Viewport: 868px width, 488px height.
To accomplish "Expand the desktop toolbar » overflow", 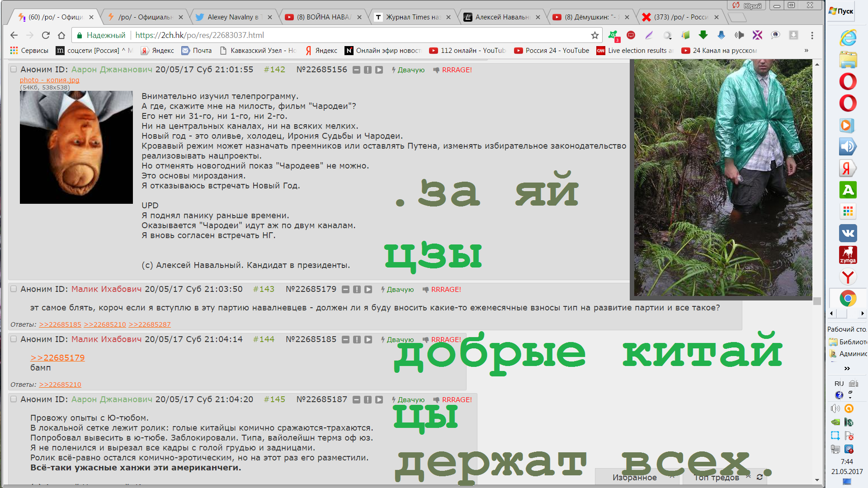I will [x=847, y=368].
